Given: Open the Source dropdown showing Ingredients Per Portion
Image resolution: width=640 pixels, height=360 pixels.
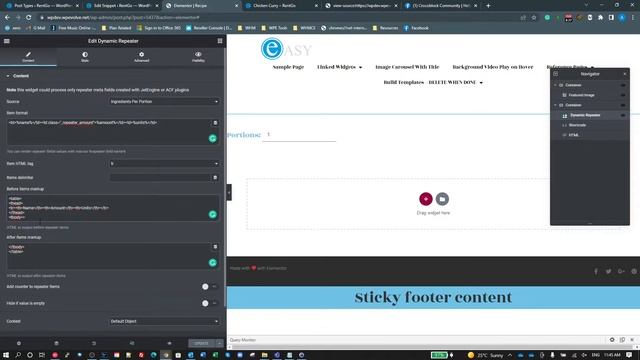Looking at the screenshot, I should 164,102.
